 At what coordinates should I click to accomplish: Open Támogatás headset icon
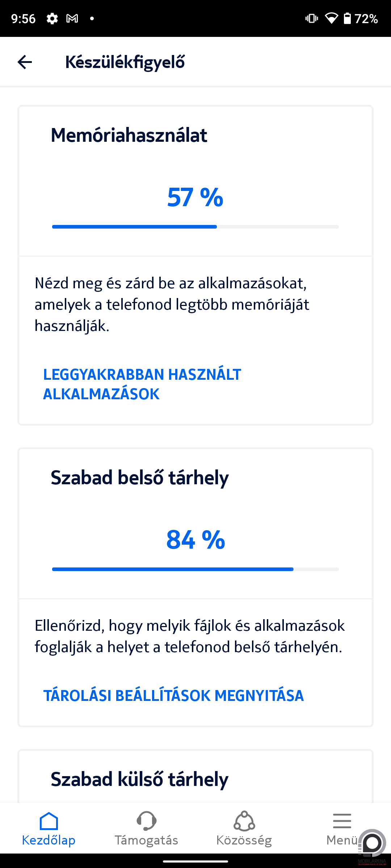click(146, 821)
